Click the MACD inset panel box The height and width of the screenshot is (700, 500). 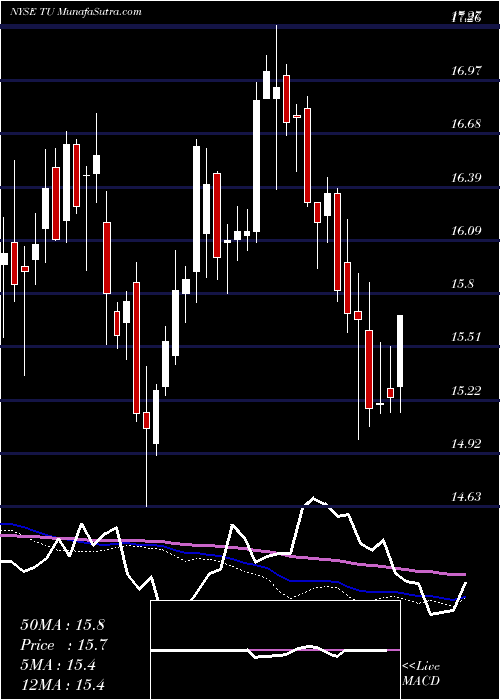tap(275, 650)
